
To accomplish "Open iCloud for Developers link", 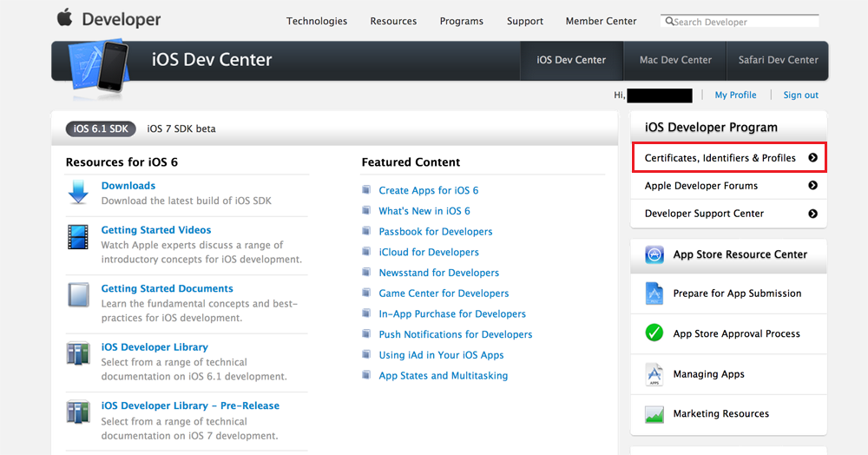I will 429,252.
